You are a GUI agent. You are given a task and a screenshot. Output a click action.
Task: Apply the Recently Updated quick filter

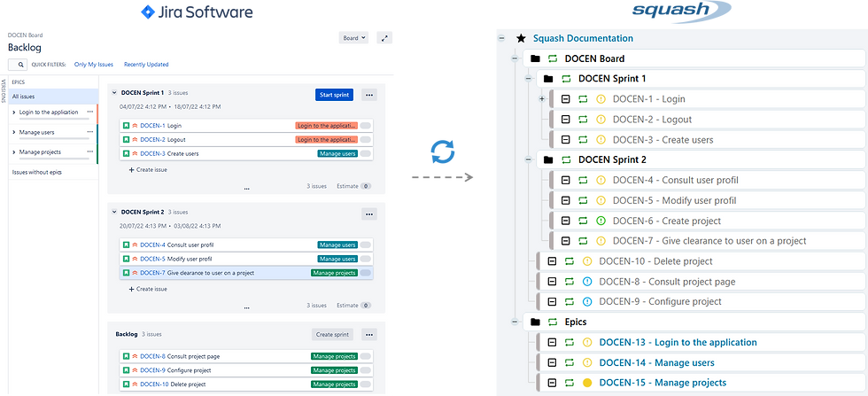tap(146, 65)
